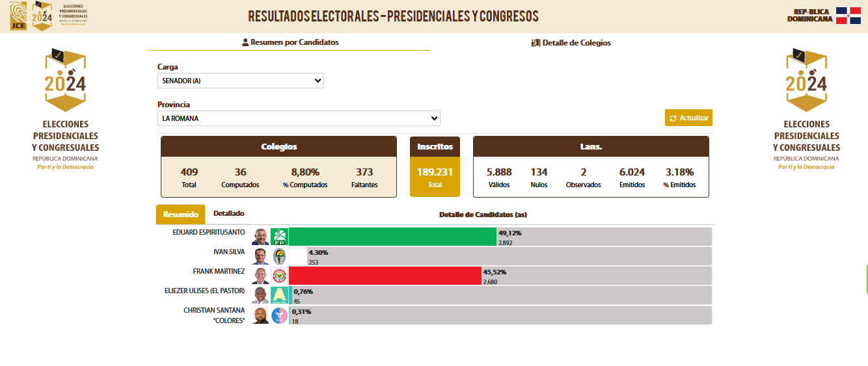This screenshot has width=868, height=366.
Task: Click the refresh icon on Actualizar
Action: [x=673, y=118]
